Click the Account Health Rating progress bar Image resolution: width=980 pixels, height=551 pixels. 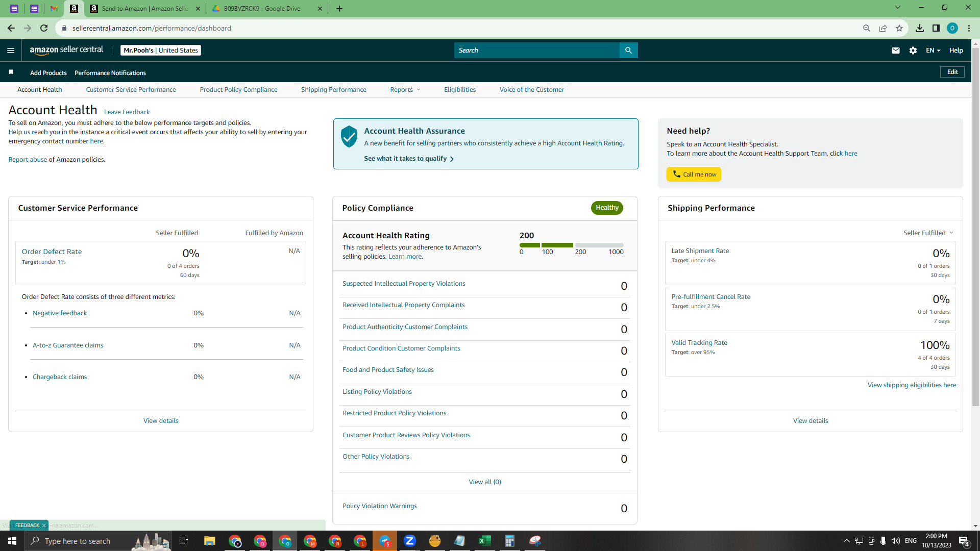point(572,245)
